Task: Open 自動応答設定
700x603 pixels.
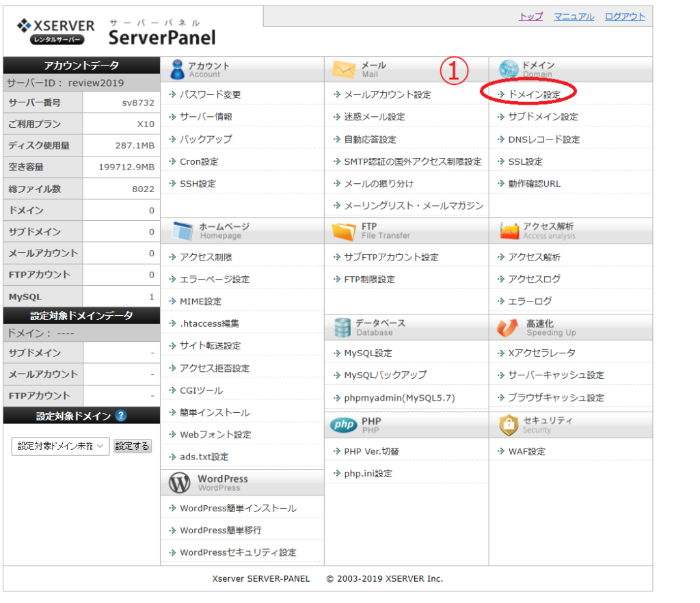Action: (x=370, y=139)
